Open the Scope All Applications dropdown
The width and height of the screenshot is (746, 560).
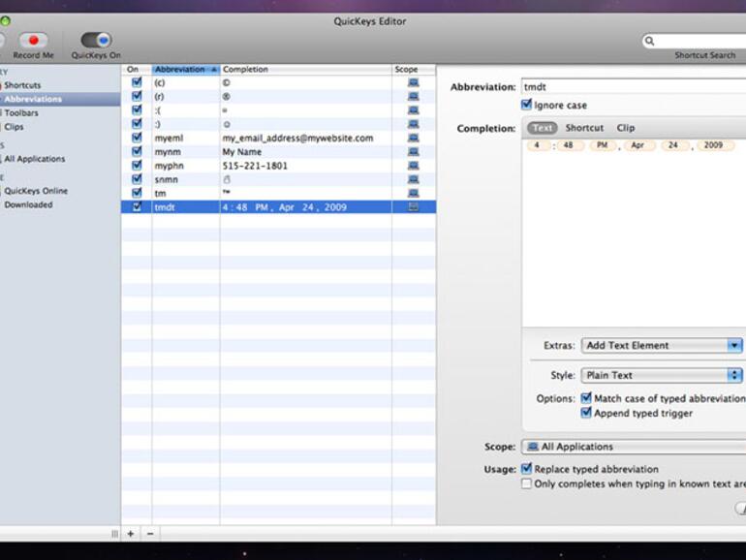pos(634,447)
